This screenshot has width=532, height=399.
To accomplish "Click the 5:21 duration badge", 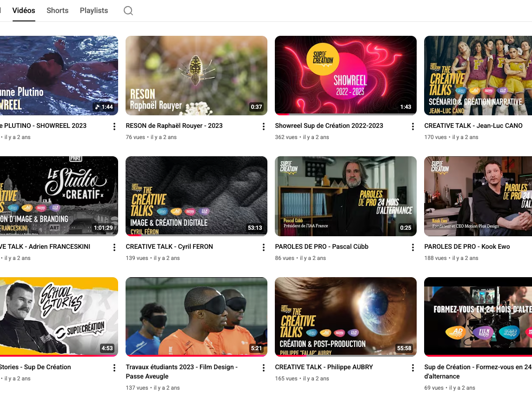I will point(257,348).
